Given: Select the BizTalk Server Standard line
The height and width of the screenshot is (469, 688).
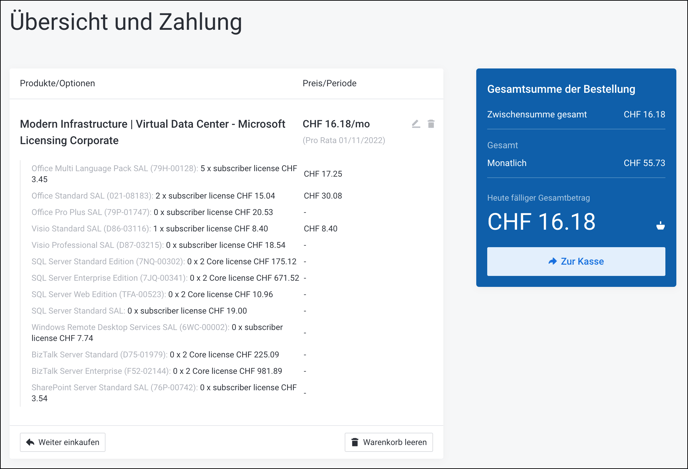Looking at the screenshot, I should coord(155,354).
